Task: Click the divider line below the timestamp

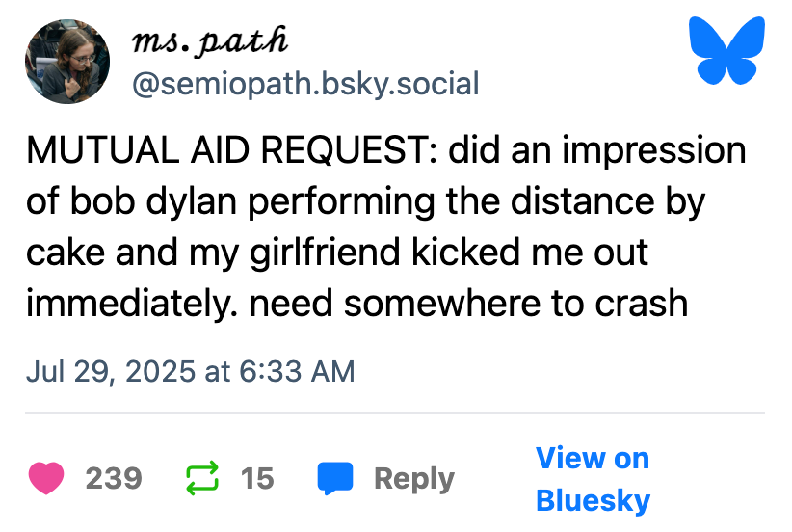Action: [395, 413]
